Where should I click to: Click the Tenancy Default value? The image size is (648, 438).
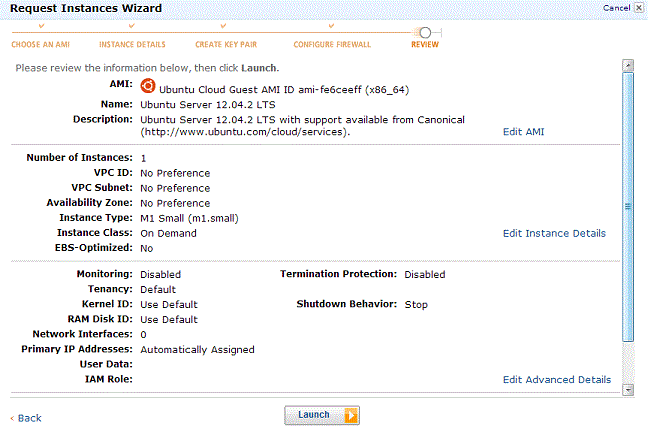pyautogui.click(x=158, y=290)
